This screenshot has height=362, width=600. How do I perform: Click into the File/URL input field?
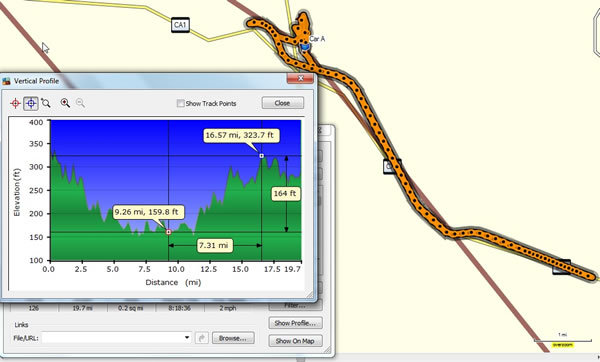click(x=116, y=338)
